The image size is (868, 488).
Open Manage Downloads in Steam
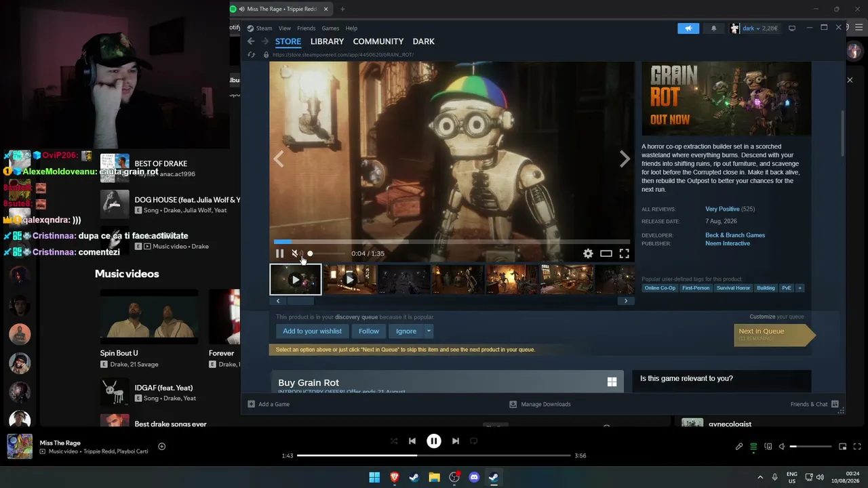(x=540, y=405)
